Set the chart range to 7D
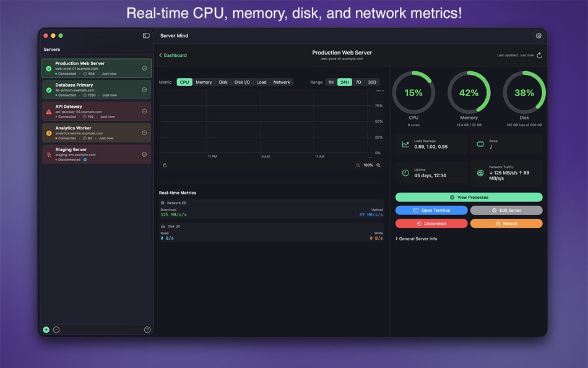588x368 pixels. [358, 82]
